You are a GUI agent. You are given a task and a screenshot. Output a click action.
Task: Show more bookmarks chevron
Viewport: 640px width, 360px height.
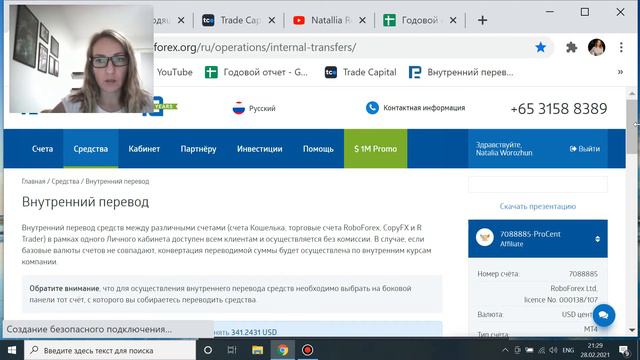click(x=620, y=72)
